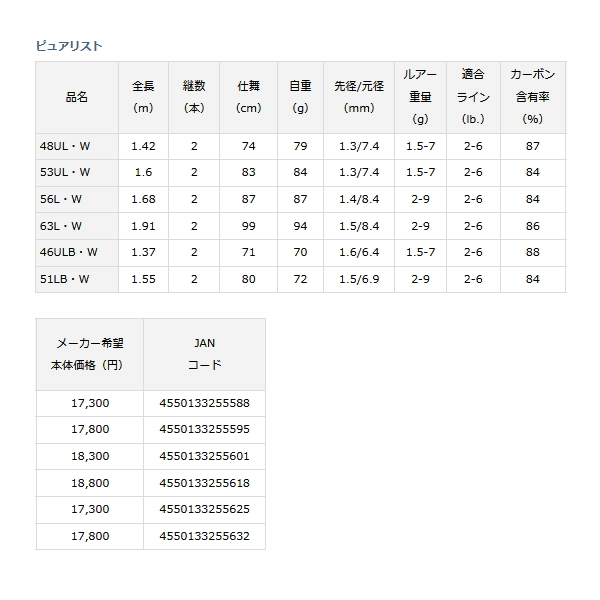This screenshot has height=600, width=600.
Task: Click the JAN コード column header
Action: tap(204, 354)
